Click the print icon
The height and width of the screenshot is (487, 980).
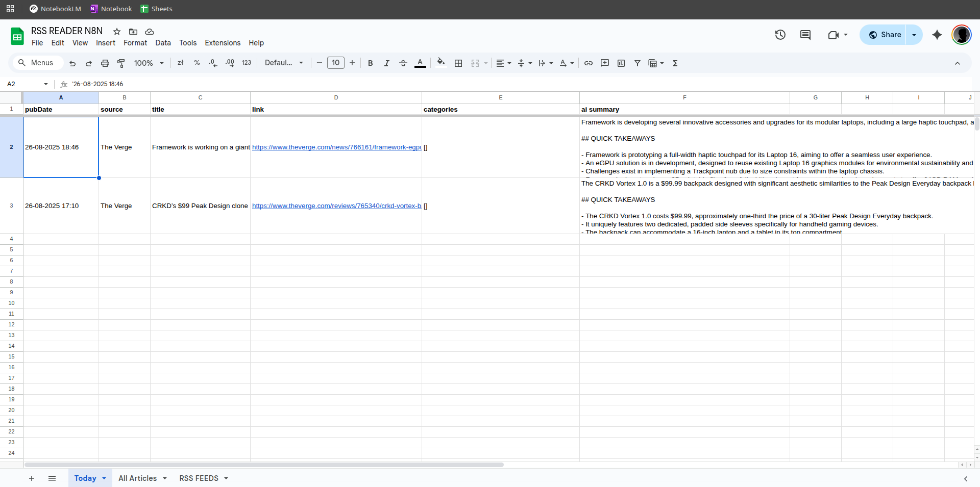tap(105, 63)
